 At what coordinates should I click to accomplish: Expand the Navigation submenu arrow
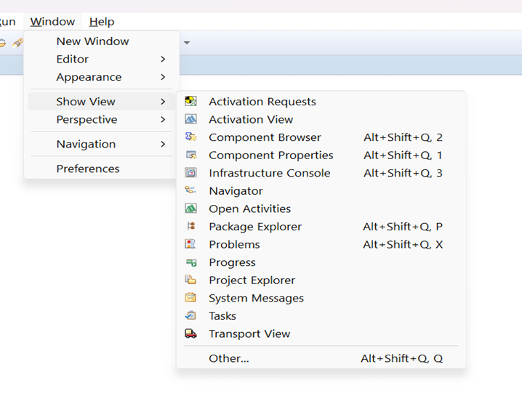pos(163,144)
